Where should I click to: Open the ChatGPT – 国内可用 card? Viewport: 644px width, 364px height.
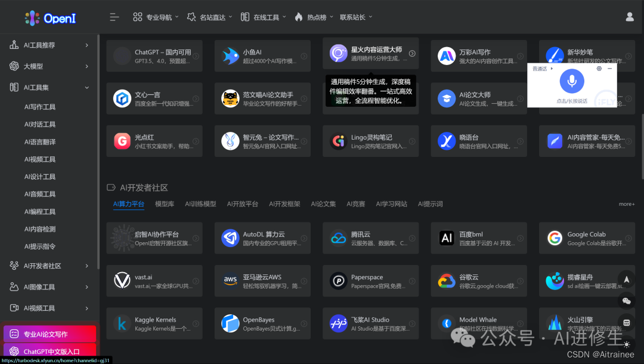[154, 56]
